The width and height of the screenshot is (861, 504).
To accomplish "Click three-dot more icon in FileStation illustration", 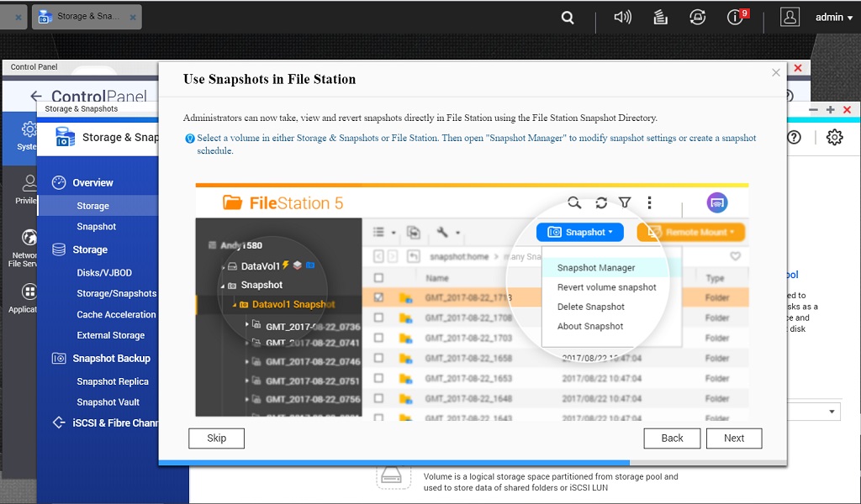I will tap(650, 203).
